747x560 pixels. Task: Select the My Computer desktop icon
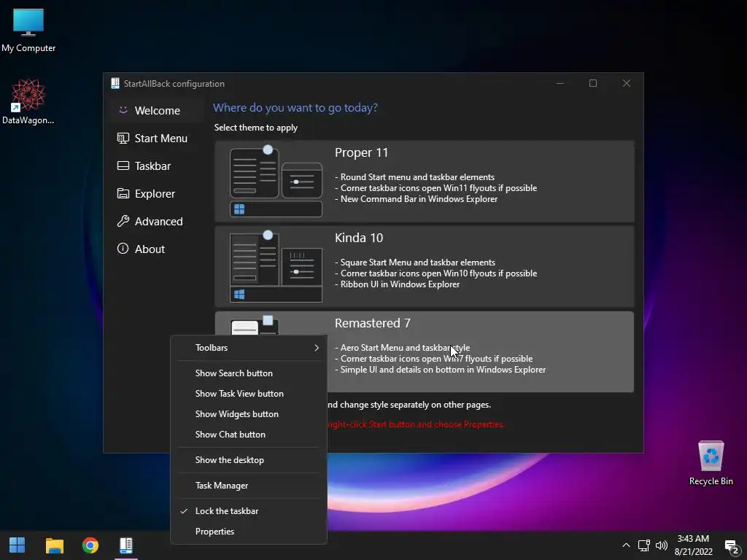coord(28,29)
